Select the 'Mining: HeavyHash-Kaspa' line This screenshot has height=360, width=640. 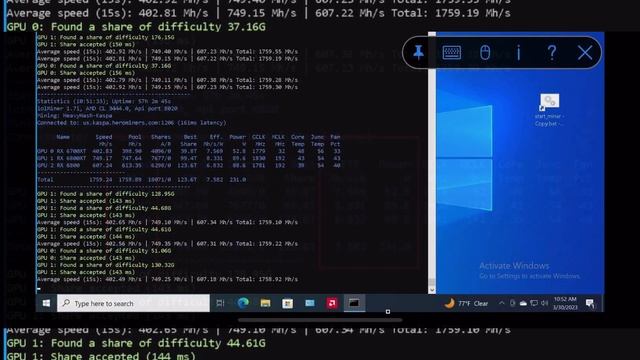pos(75,116)
